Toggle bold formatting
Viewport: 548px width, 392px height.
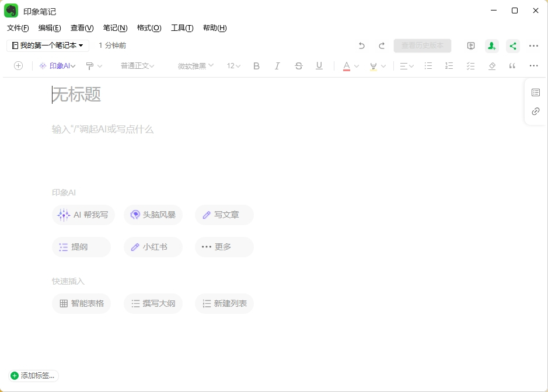point(256,65)
